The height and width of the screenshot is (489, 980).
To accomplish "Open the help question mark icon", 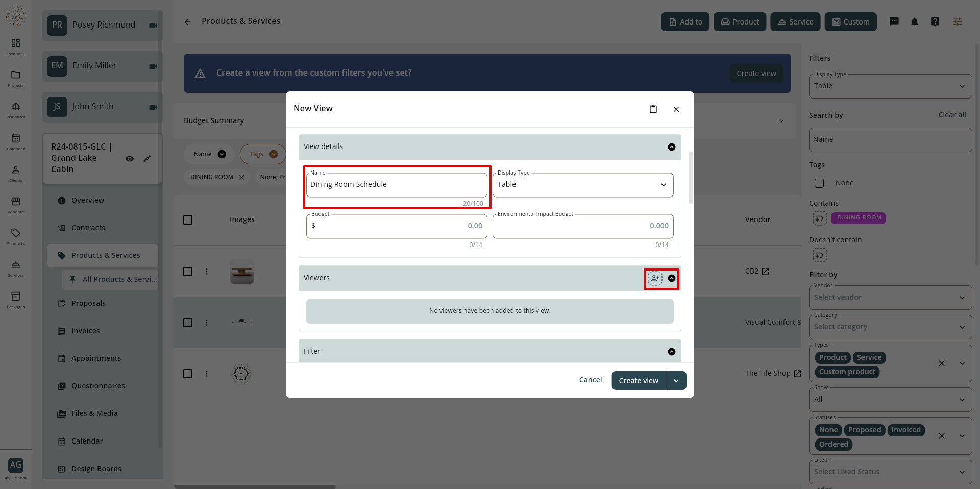I will click(x=935, y=22).
